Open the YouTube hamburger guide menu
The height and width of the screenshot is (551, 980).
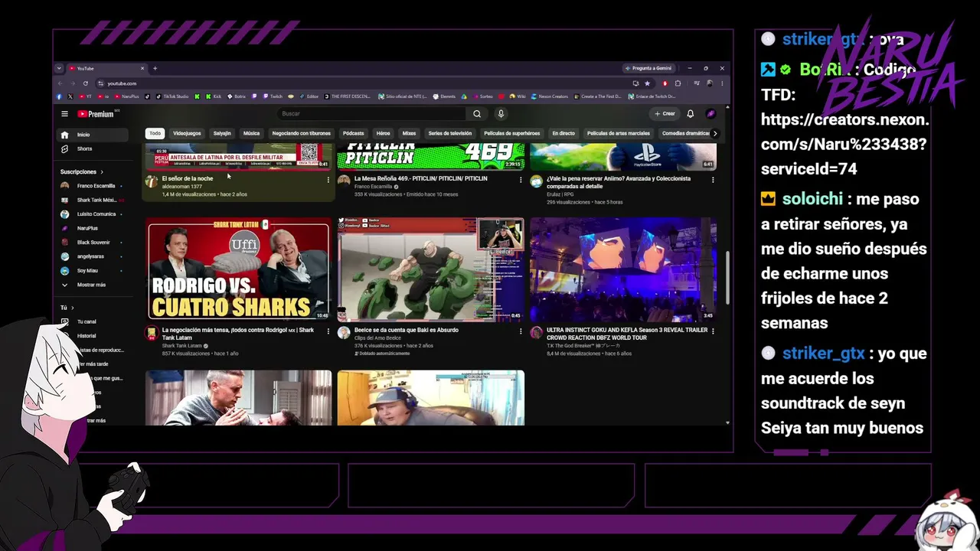[64, 114]
